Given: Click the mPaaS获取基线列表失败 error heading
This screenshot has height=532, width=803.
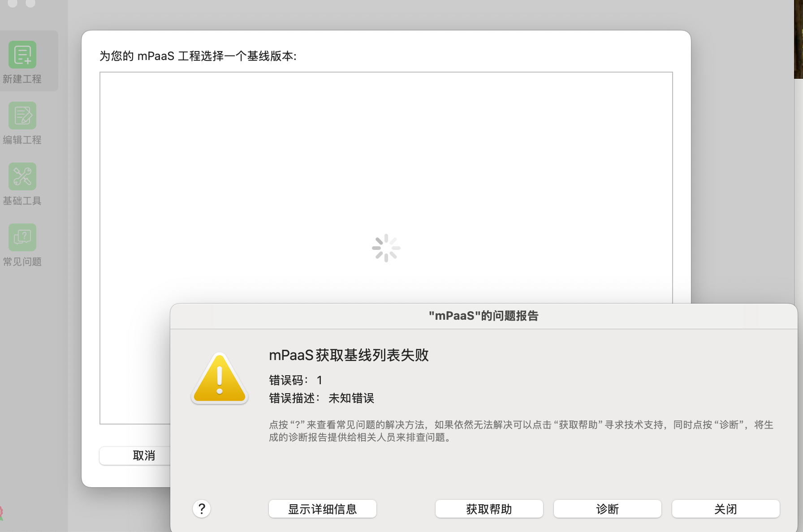Looking at the screenshot, I should (349, 355).
